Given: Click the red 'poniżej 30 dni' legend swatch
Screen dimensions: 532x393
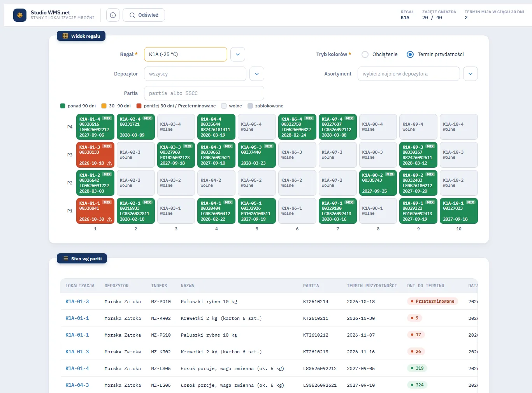Looking at the screenshot, I should click(139, 106).
